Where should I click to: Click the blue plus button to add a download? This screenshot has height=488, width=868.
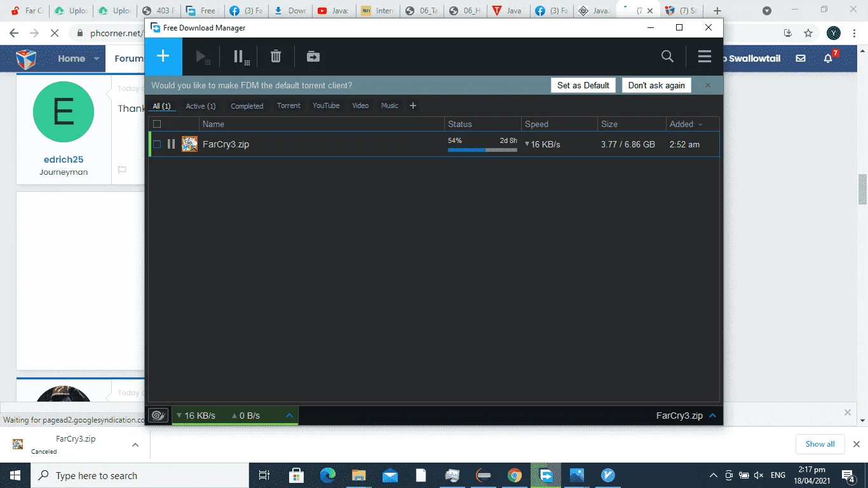163,57
